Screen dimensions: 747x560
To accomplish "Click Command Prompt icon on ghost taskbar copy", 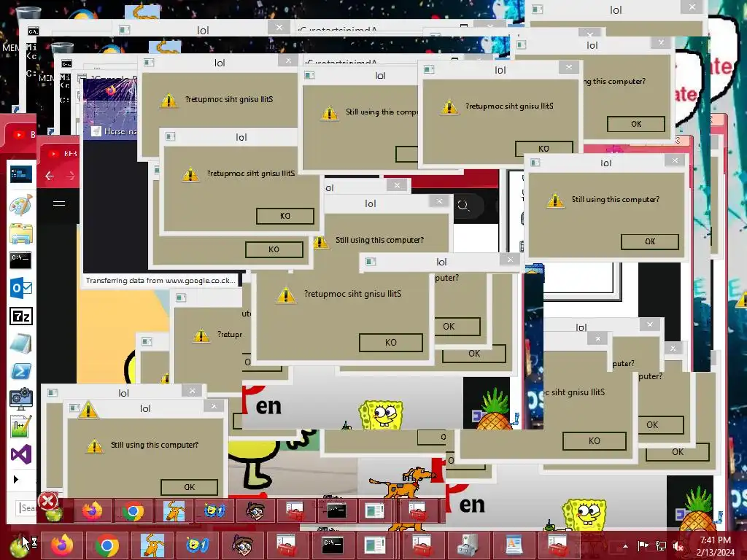I will [336, 511].
